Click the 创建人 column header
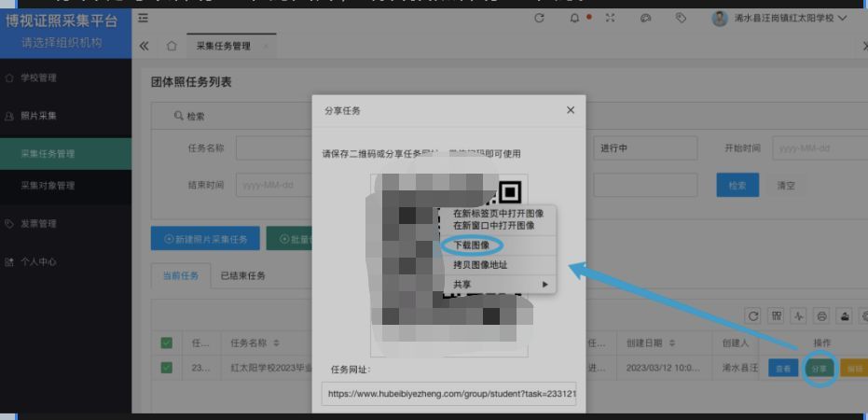 [735, 343]
